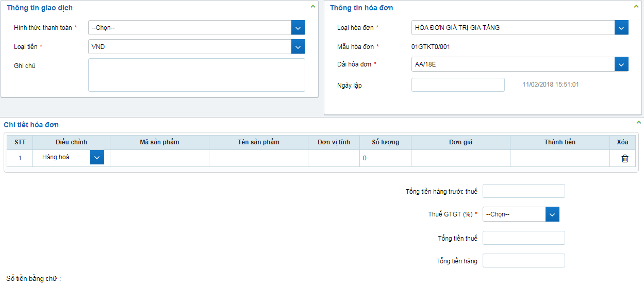
Task: Open the Điều chỉnh Hàng hoá dropdown
Action: [x=97, y=158]
